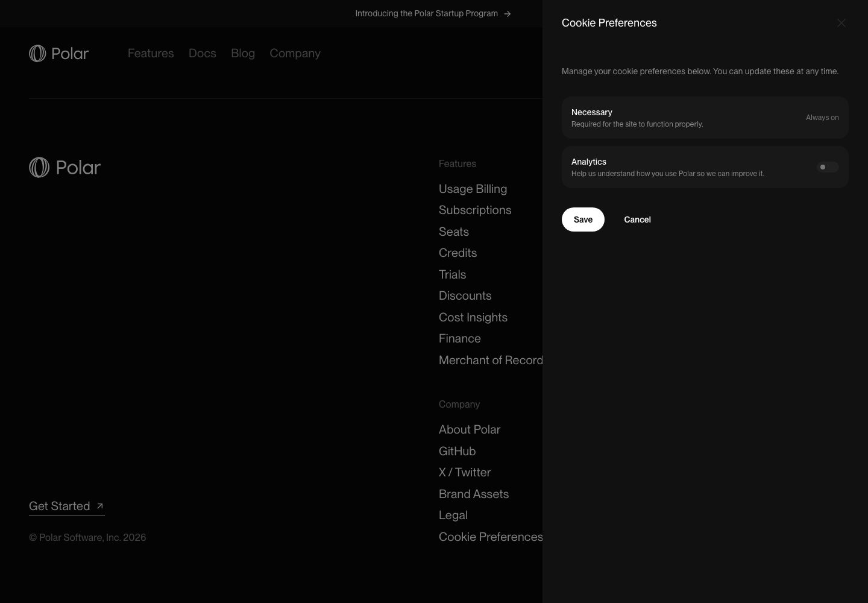Open the Usage Billing footer link

click(473, 189)
